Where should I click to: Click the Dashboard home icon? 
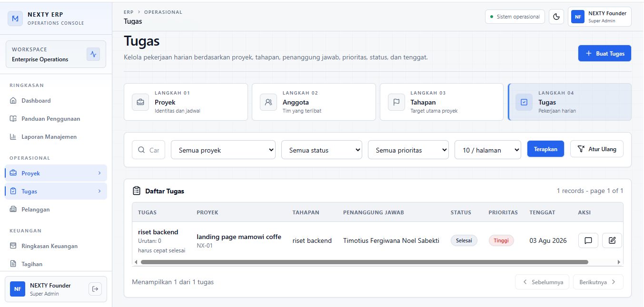pyautogui.click(x=13, y=101)
